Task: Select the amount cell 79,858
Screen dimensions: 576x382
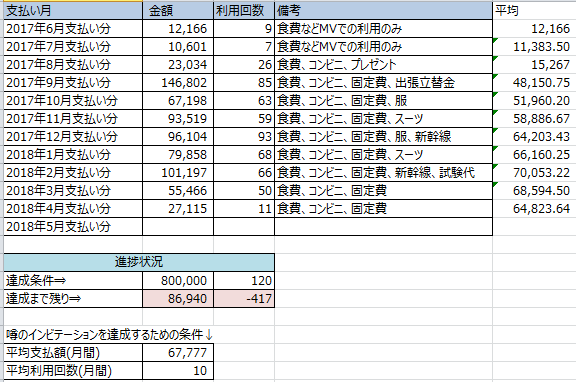Action: coord(178,155)
